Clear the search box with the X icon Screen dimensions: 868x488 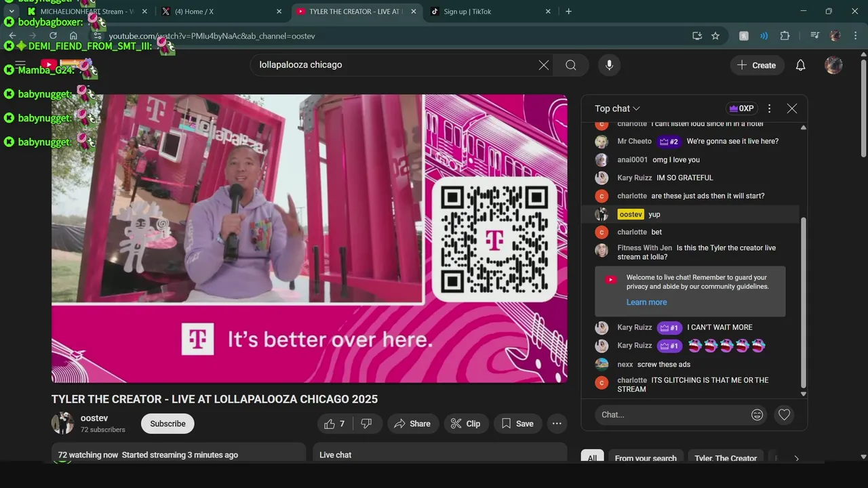[x=544, y=65]
